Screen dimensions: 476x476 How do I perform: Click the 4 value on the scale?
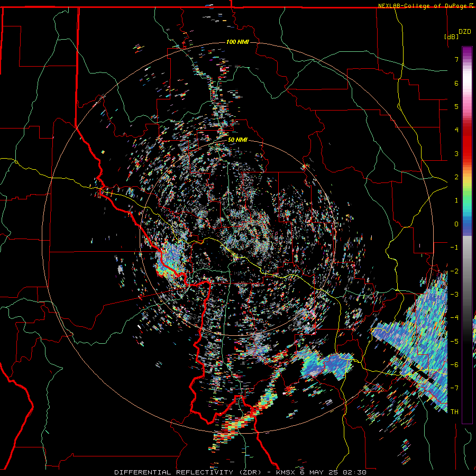456,130
